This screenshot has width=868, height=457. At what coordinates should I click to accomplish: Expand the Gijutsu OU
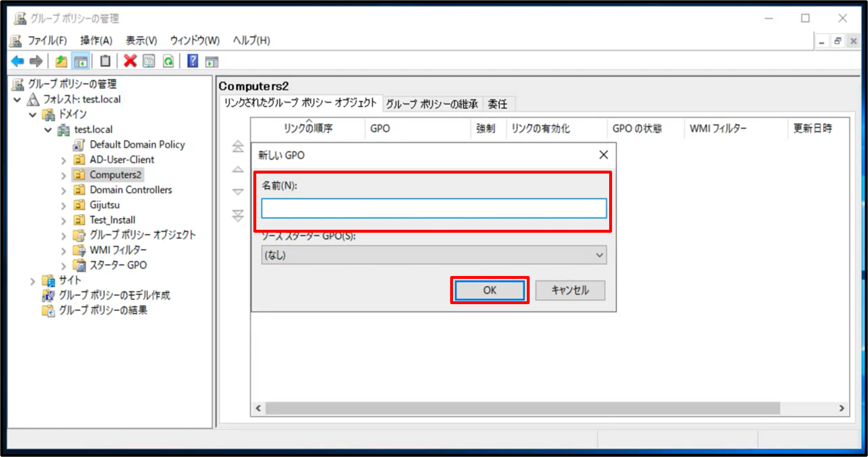[64, 206]
